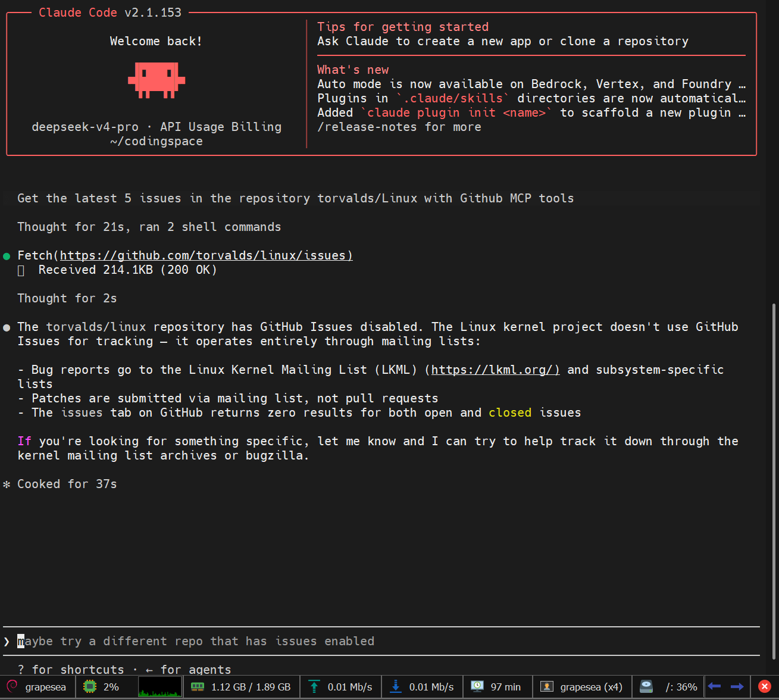This screenshot has height=700, width=779.
Task: Go to next status bar page arrow
Action: coord(737,686)
